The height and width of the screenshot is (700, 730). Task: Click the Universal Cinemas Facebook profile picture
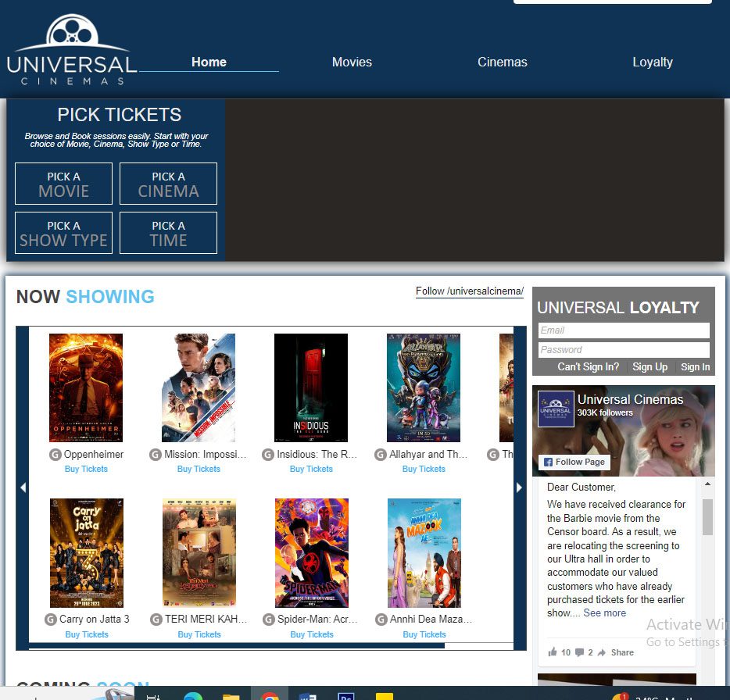(x=556, y=409)
